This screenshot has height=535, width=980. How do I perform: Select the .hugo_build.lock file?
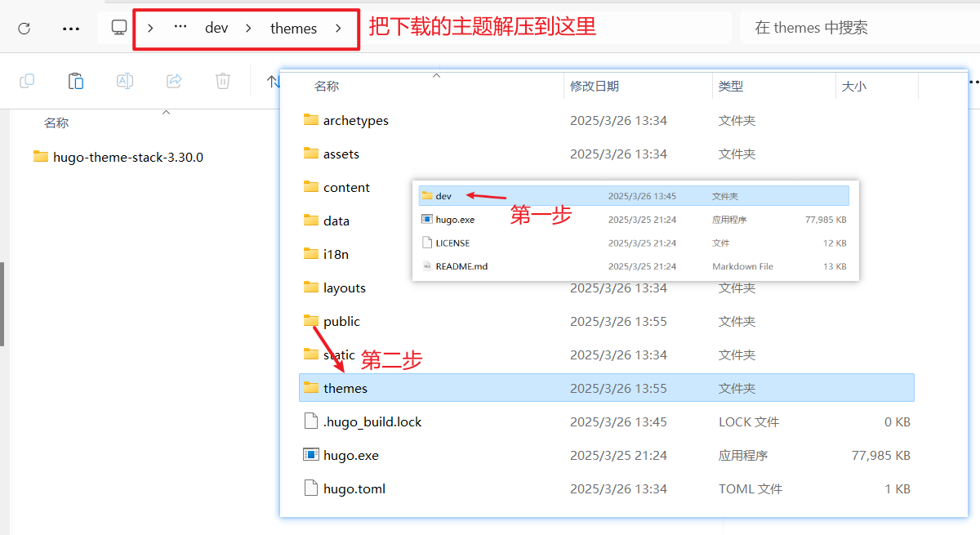[x=372, y=421]
